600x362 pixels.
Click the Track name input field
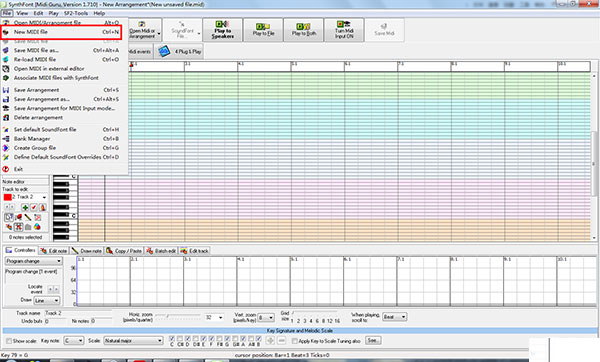(78, 313)
